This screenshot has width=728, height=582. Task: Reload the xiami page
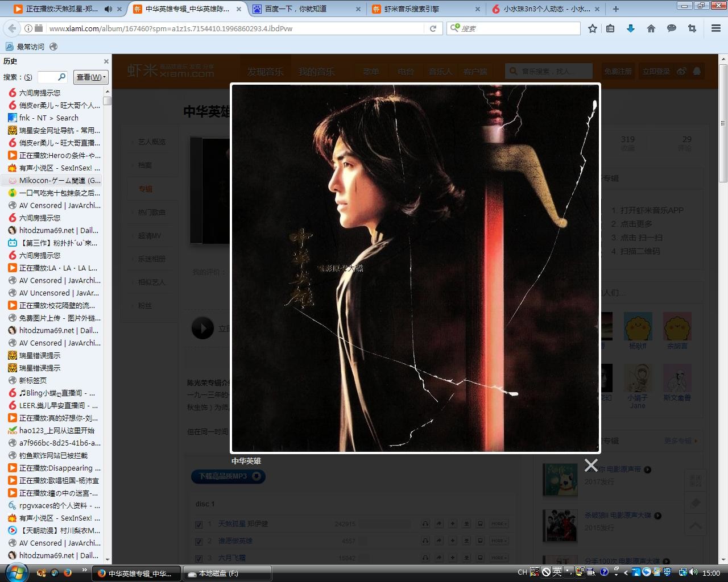pyautogui.click(x=433, y=28)
